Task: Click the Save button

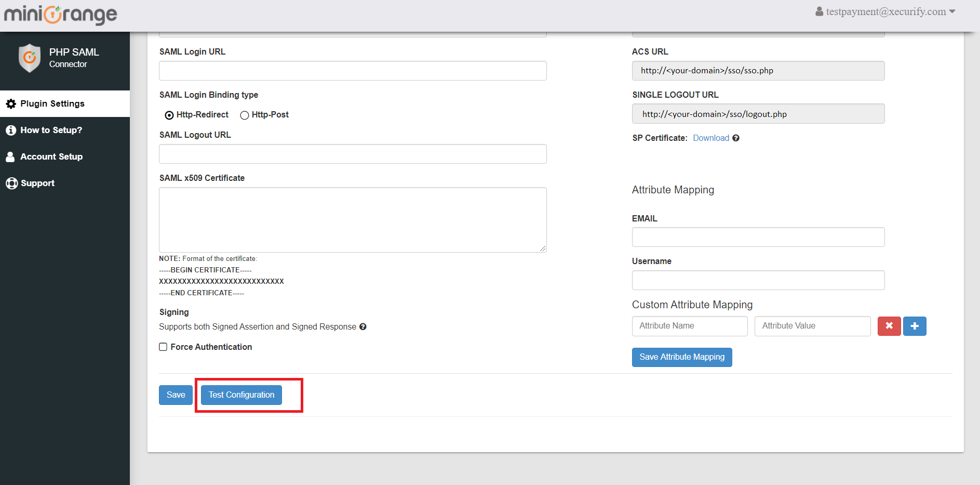Action: point(176,395)
